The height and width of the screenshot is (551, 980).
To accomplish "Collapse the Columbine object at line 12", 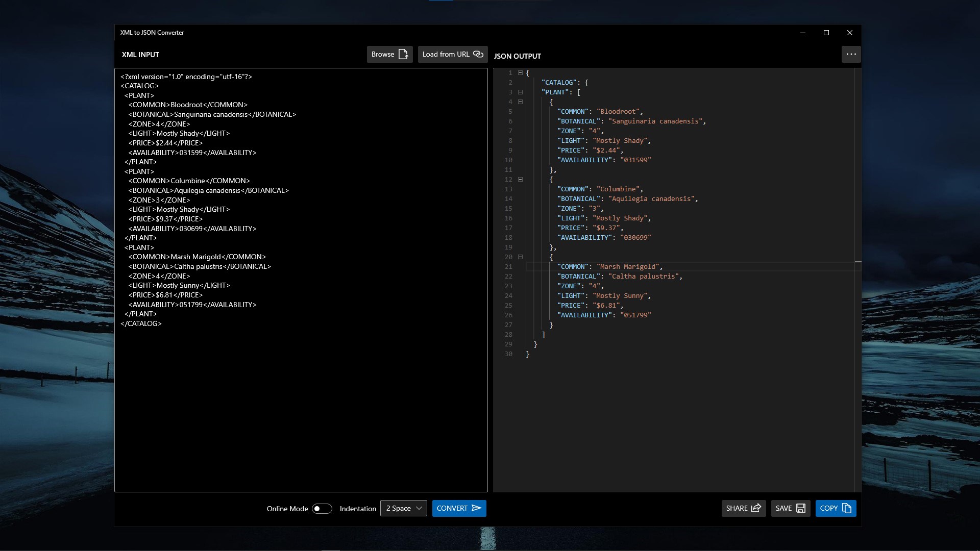I will (x=520, y=180).
